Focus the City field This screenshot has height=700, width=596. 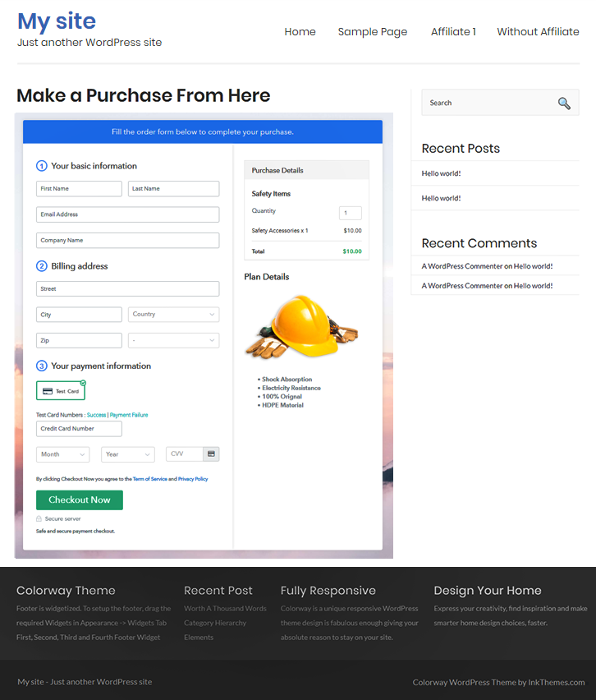tap(79, 315)
